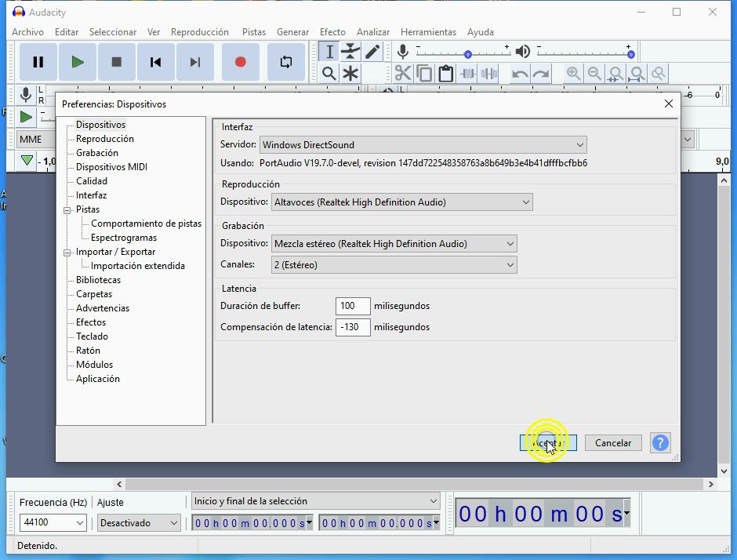Click the Cut scissors icon
This screenshot has height=560, width=737.
[x=403, y=74]
